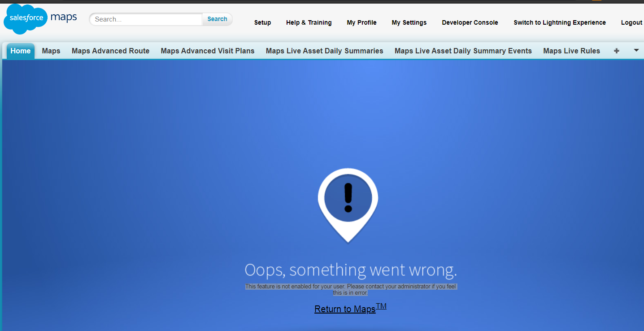
Task: Expand the tab bar dropdown arrow
Action: click(x=636, y=50)
